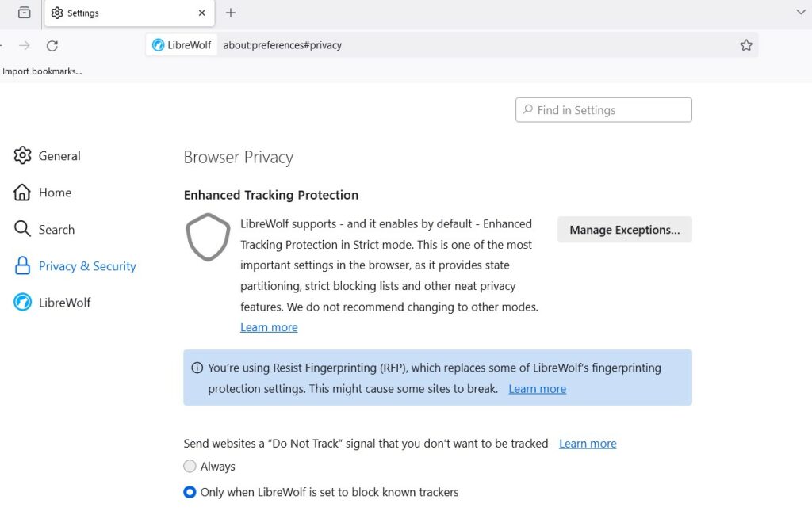Click the Enhanced Tracking Protection shield icon

coord(208,237)
